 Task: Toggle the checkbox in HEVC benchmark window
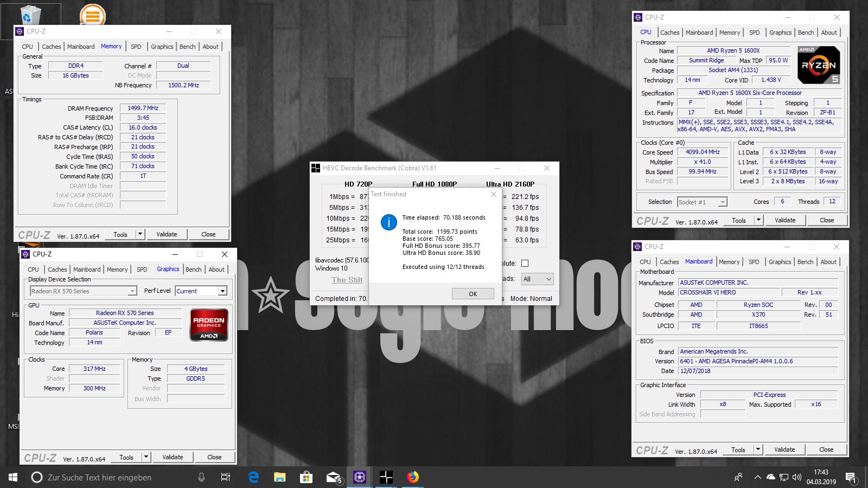click(x=525, y=264)
